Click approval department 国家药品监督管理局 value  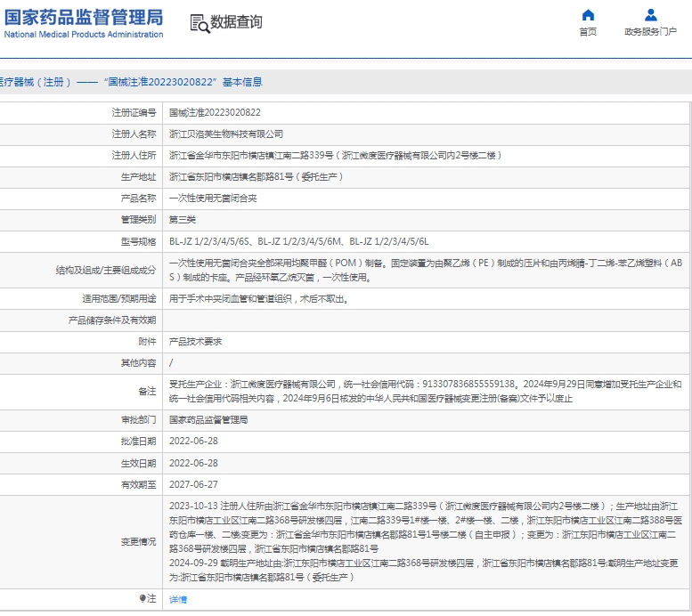pyautogui.click(x=208, y=419)
